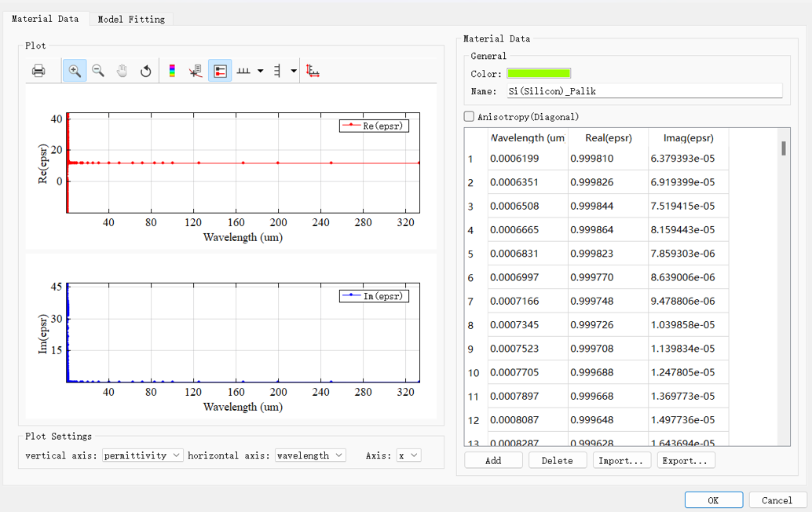Open horizontal axis ticks dropdown arrow

(x=261, y=71)
